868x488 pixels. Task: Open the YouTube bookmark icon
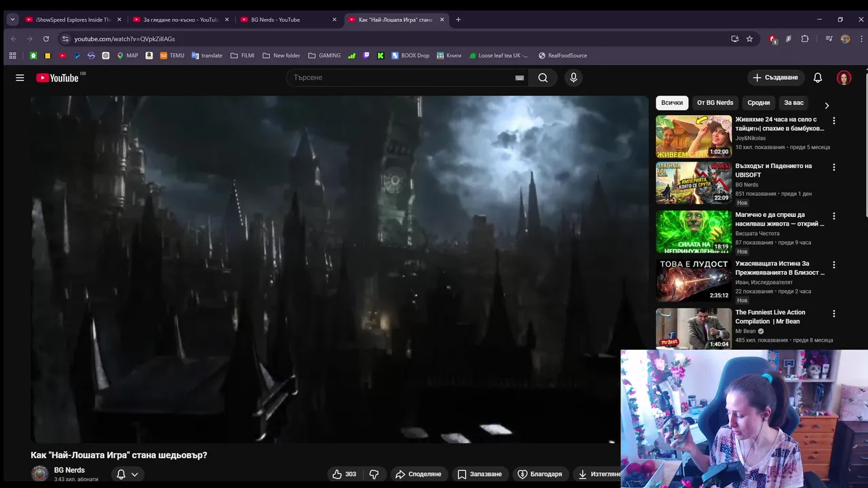(62, 56)
